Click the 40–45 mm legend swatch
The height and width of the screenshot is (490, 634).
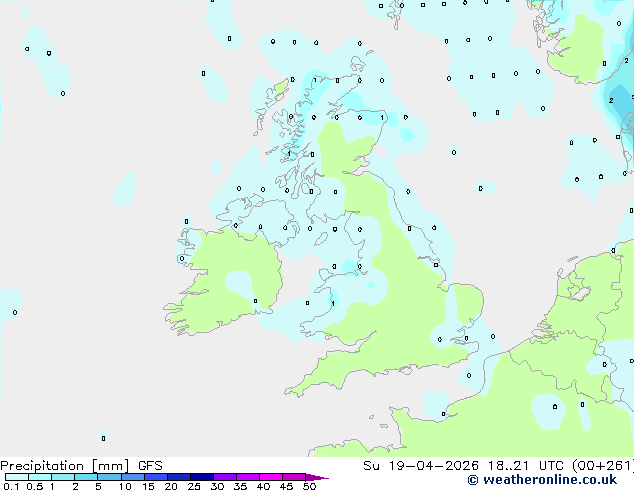coord(271,477)
